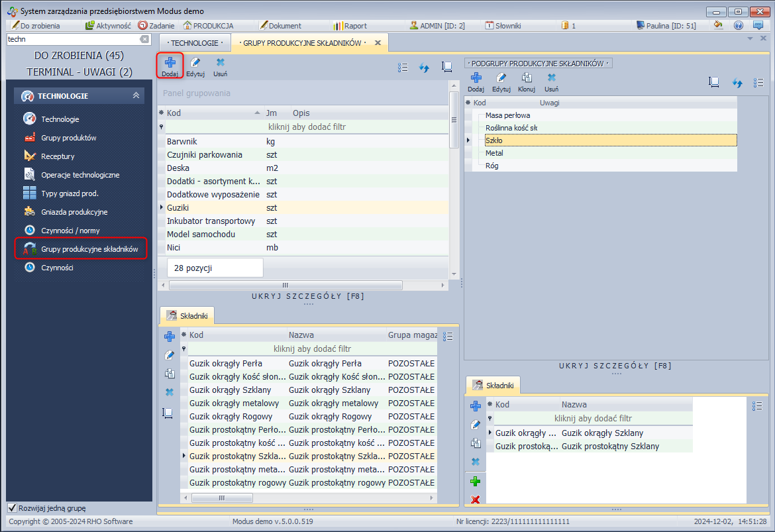Click red X icon in subgroup components

click(475, 499)
